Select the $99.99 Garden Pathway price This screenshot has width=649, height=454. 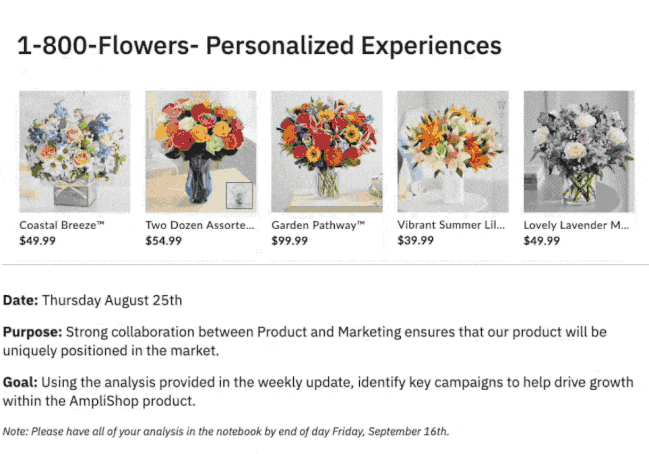290,241
